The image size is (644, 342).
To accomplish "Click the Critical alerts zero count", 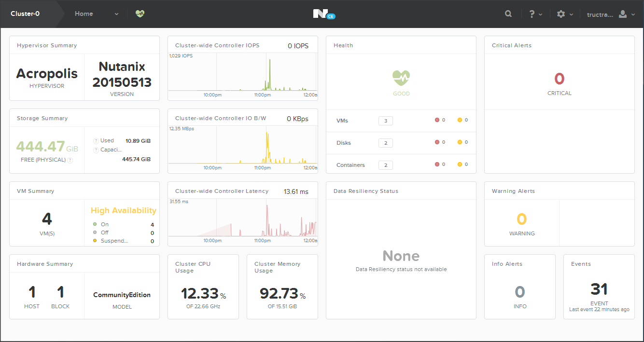I will click(559, 79).
